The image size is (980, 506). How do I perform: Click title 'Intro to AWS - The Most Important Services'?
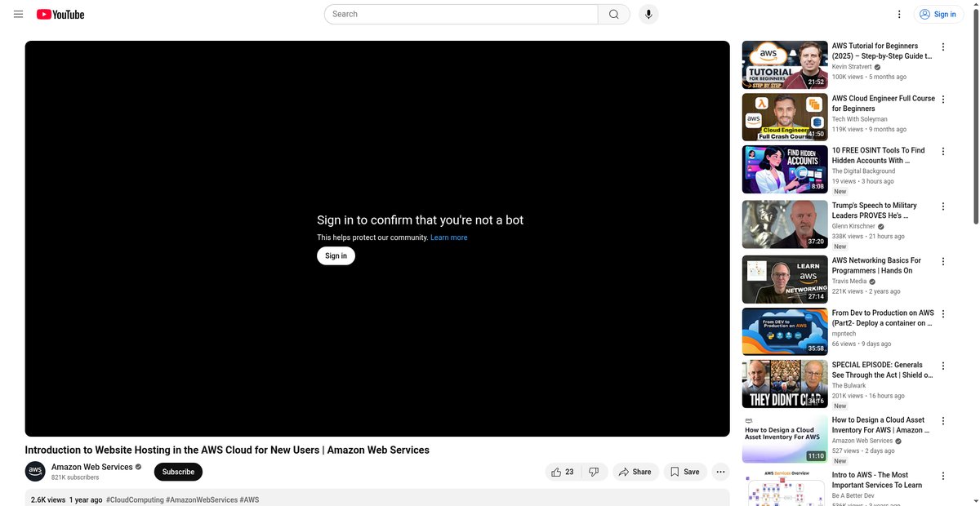(x=877, y=480)
